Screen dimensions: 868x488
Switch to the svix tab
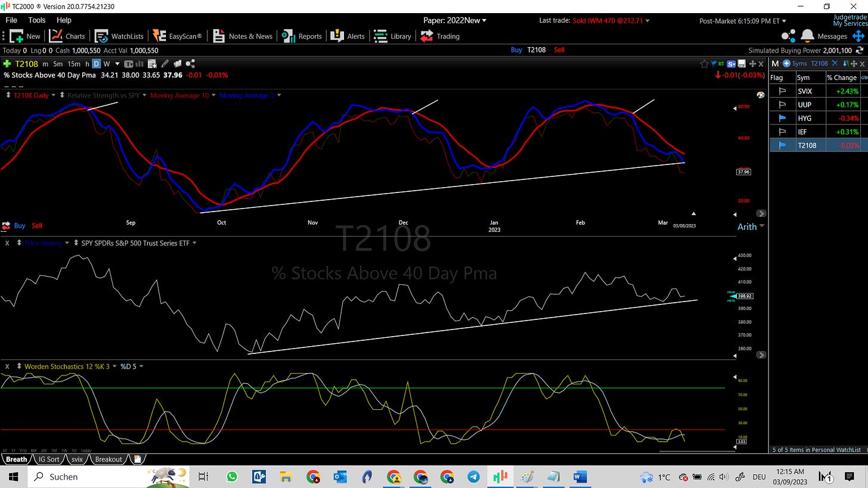coord(77,459)
